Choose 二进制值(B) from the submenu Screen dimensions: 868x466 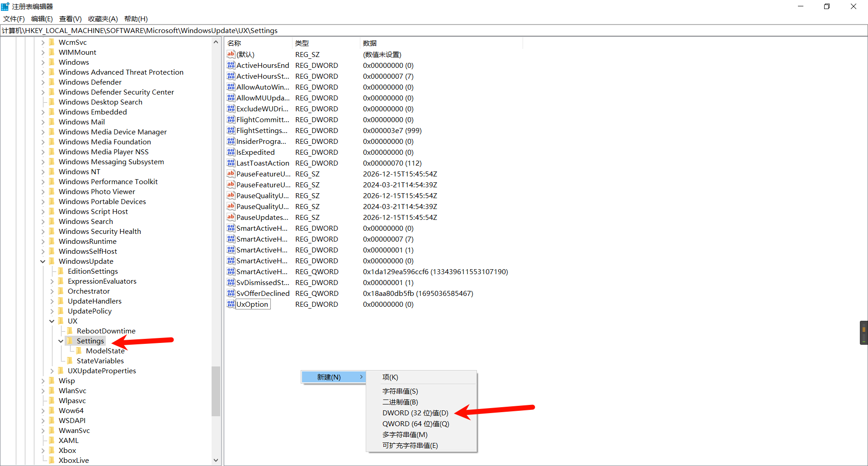[x=421, y=402]
